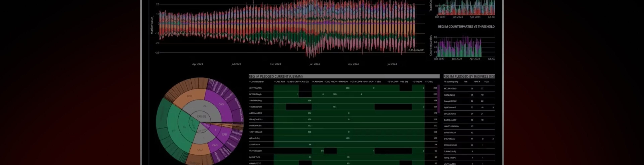Click the REG IM COUNTERPARTIES VS THRESHOLD chart title
Viewport: 644px width, 165px height.
pyautogui.click(x=466, y=26)
